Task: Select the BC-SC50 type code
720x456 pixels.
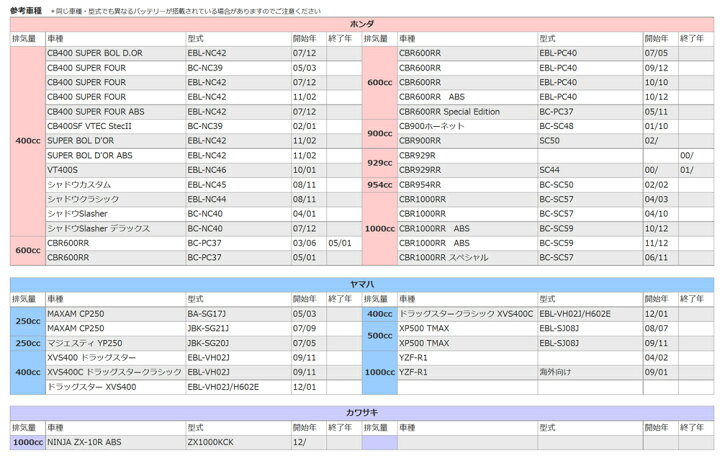Action: click(556, 185)
